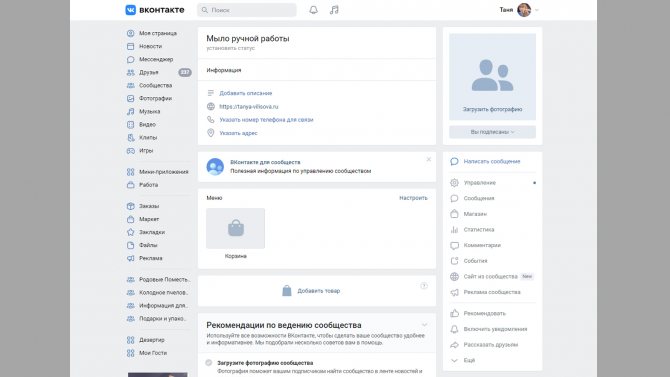Image resolution: width=670 pixels, height=377 pixels.
Task: Click Указать номер телефона для связи
Action: coord(266,120)
